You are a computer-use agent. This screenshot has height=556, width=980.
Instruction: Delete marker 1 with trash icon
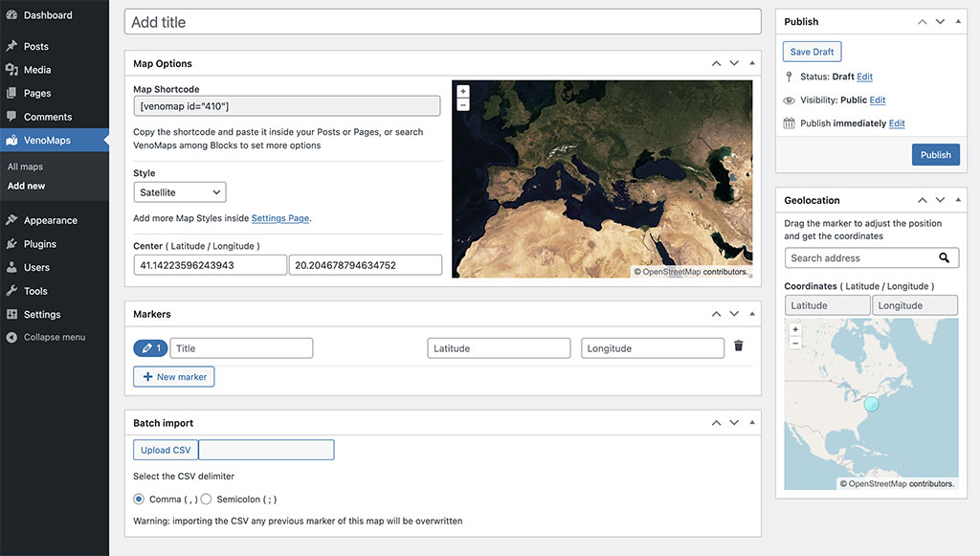coord(738,345)
